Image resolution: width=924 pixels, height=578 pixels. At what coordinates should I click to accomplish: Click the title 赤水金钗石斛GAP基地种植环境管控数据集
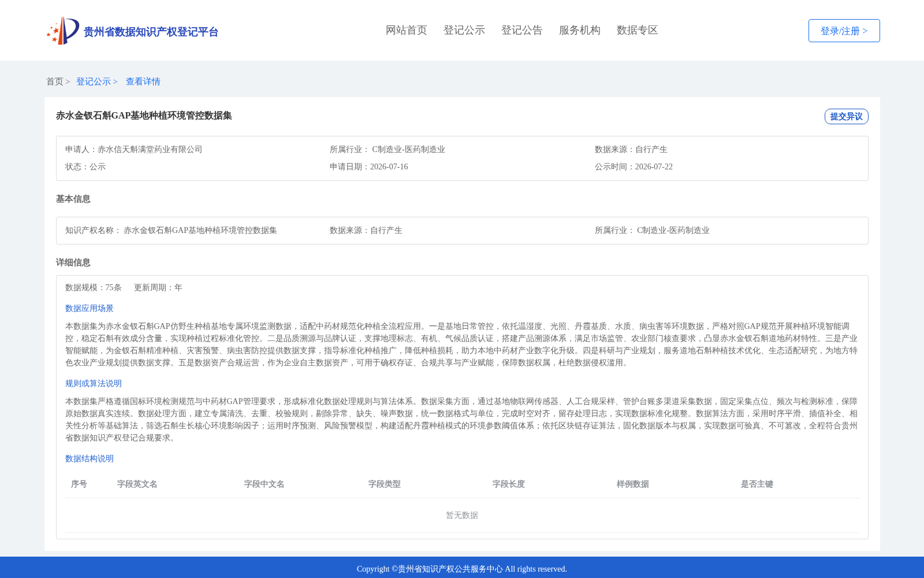[144, 116]
